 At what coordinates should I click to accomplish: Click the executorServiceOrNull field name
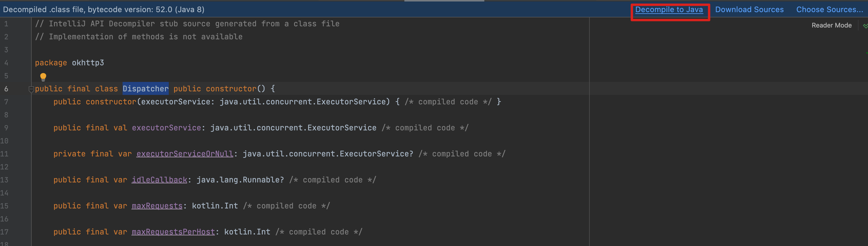click(x=185, y=154)
